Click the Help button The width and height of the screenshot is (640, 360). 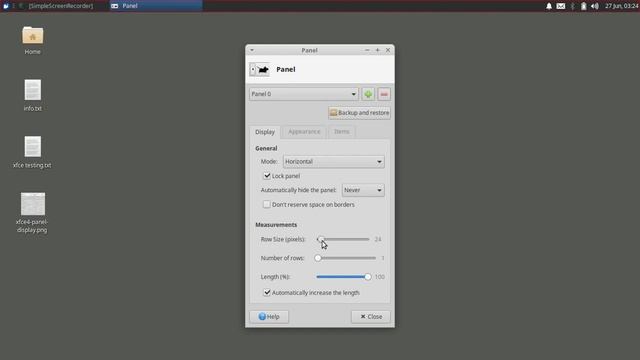(269, 317)
